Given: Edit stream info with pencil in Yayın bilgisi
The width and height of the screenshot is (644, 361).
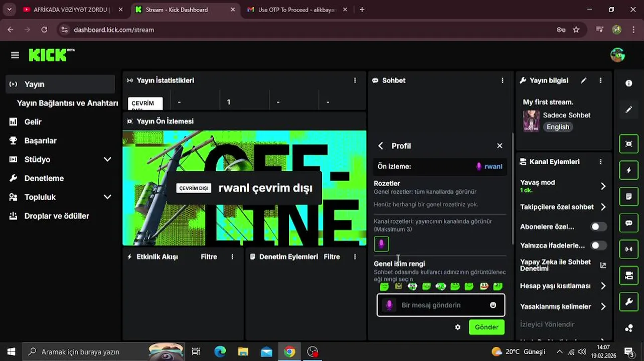Looking at the screenshot, I should [x=583, y=80].
